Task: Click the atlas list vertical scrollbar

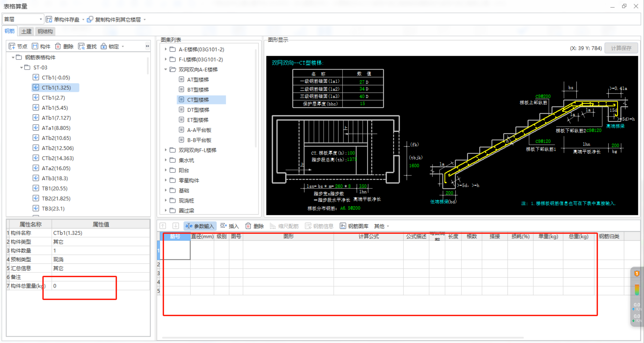Action: click(x=256, y=97)
